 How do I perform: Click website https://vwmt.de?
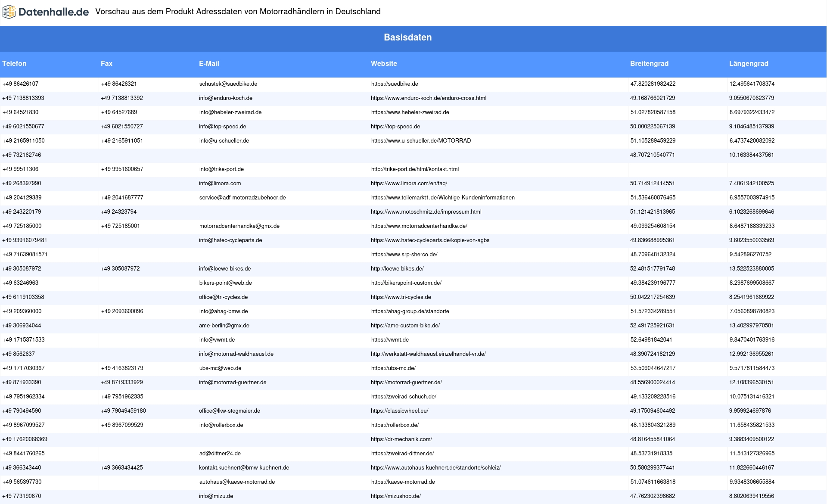pos(390,340)
